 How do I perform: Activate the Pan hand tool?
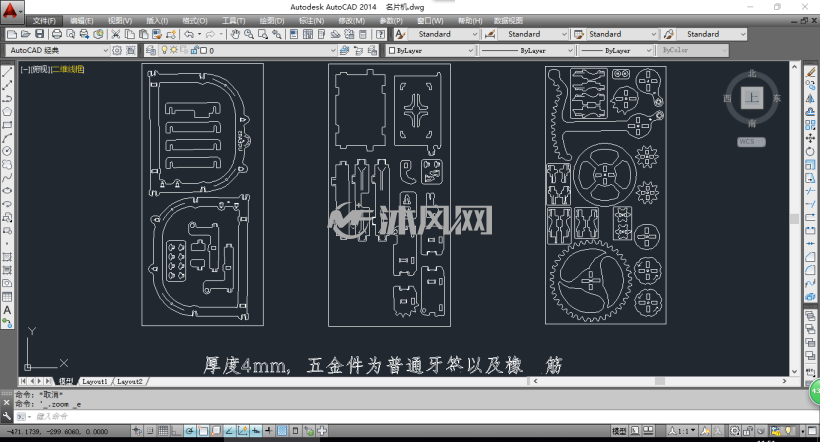point(235,34)
